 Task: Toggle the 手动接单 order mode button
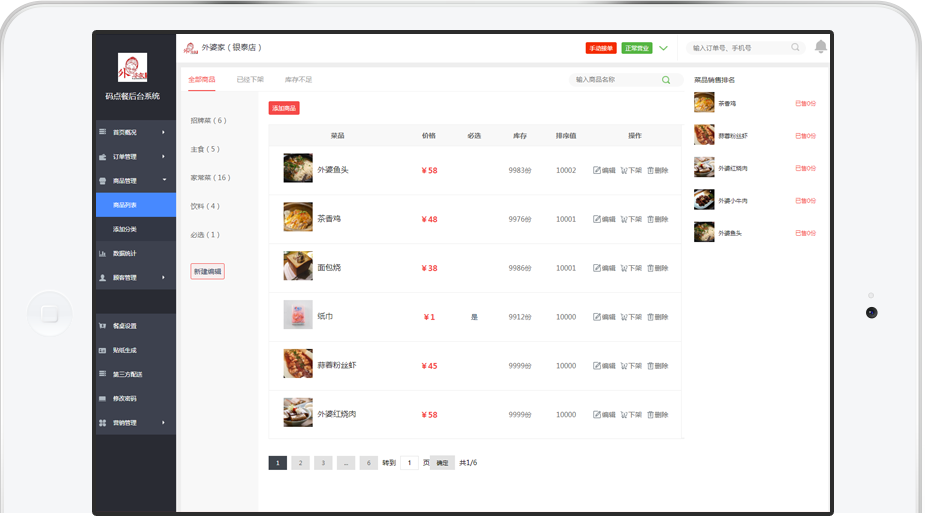601,48
